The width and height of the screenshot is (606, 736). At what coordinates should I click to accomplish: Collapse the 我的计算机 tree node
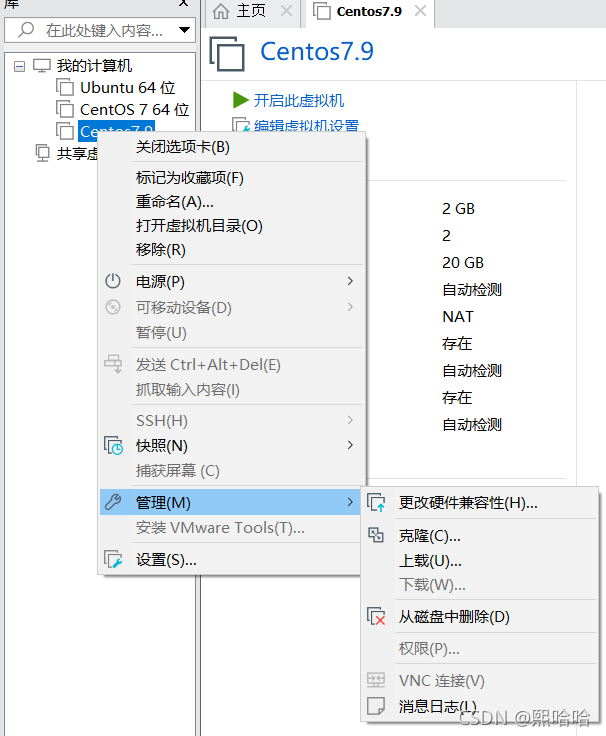click(19, 66)
